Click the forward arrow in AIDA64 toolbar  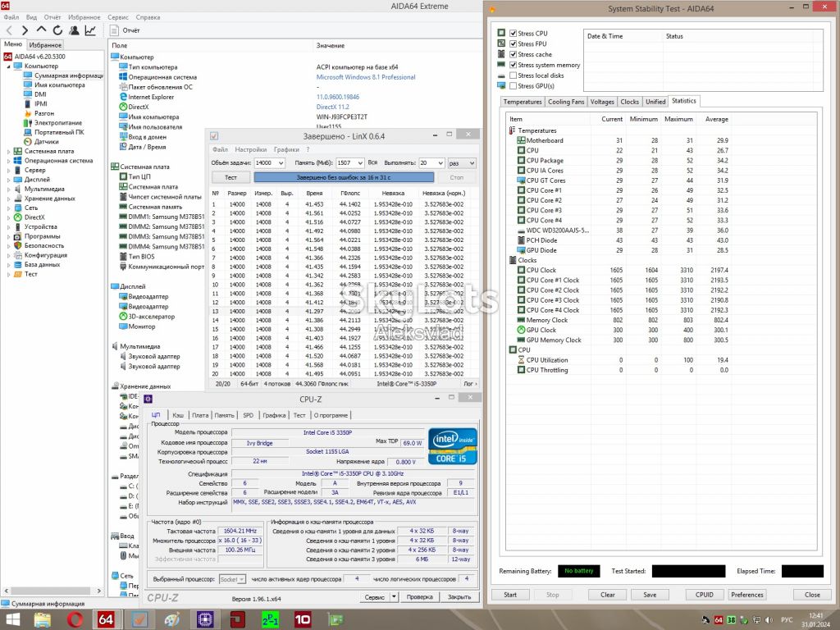click(25, 30)
